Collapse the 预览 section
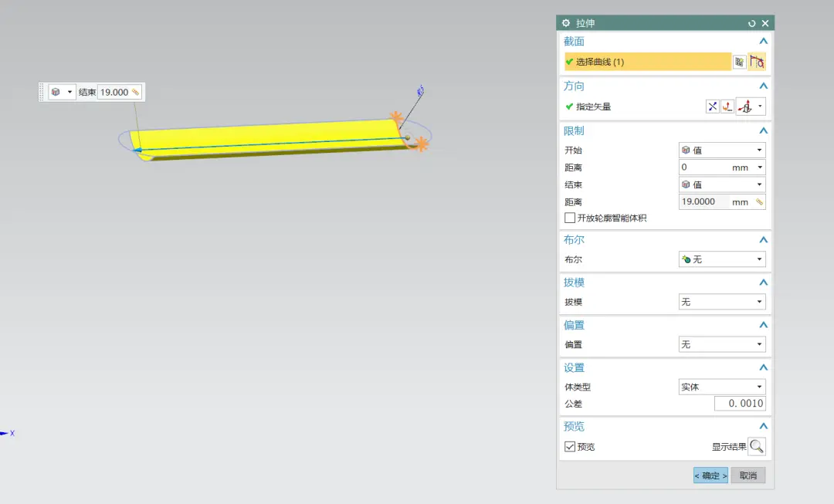This screenshot has height=504, width=834. [x=763, y=426]
